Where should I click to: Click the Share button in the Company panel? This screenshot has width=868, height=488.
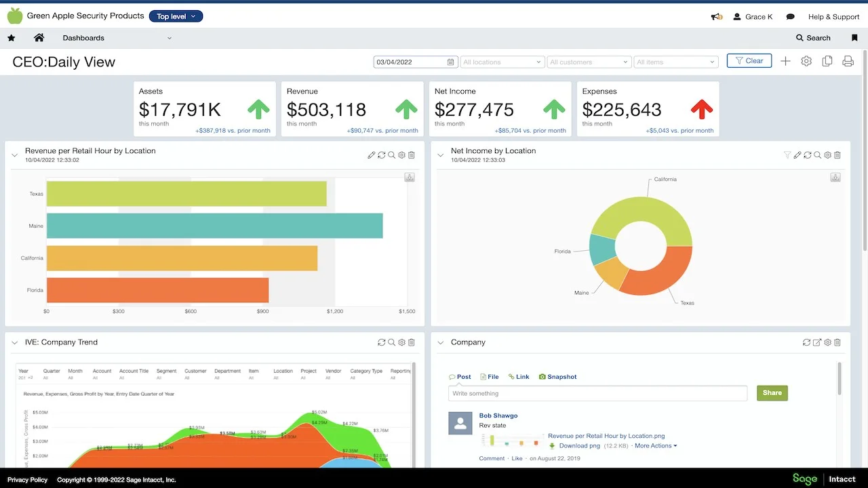772,392
